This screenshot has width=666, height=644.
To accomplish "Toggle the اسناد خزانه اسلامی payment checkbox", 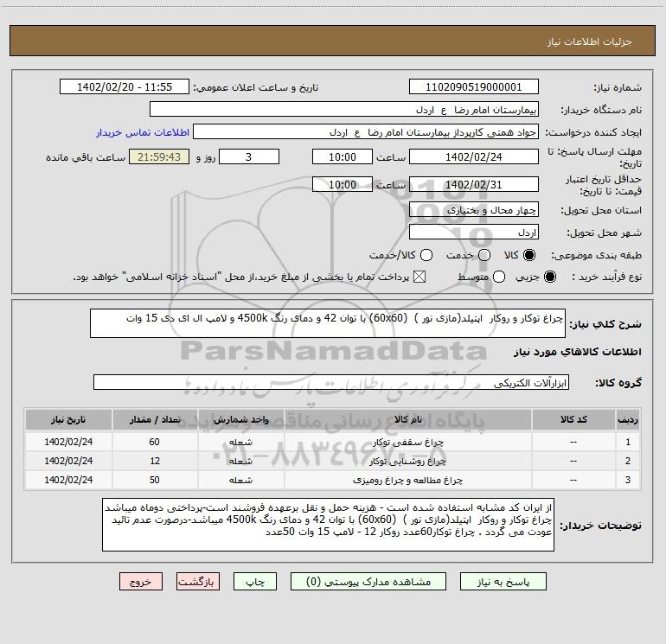I will [x=419, y=277].
